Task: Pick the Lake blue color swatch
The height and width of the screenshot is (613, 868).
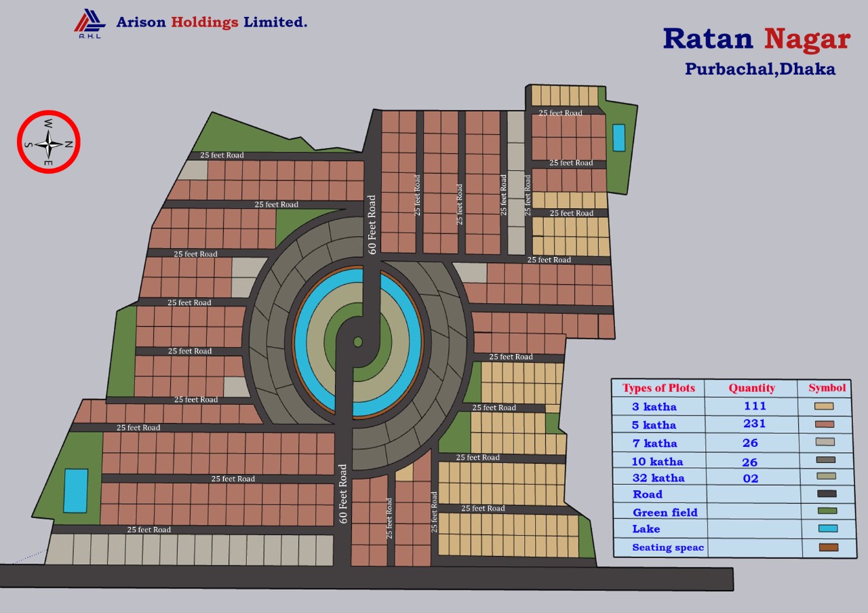Action: pos(828,528)
